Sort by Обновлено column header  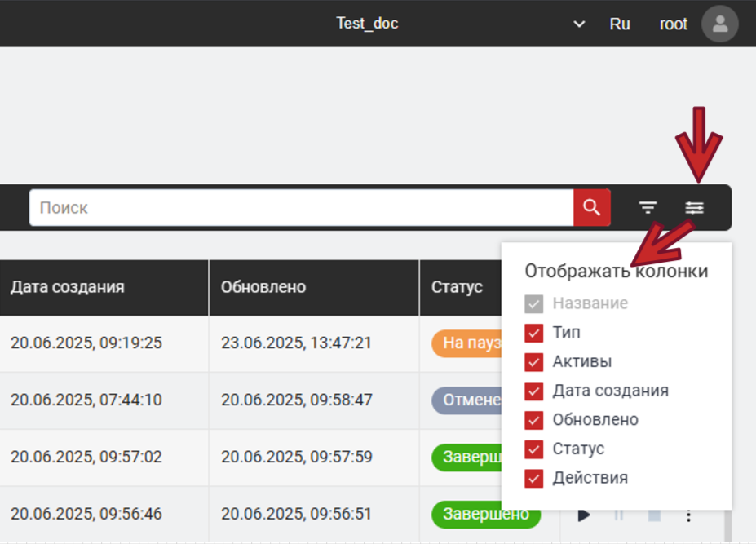(263, 287)
